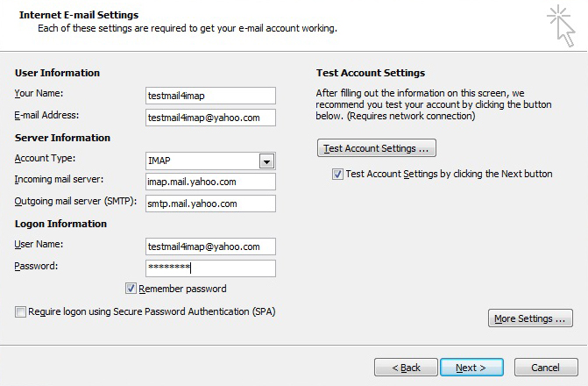The height and width of the screenshot is (386, 588).
Task: Click the Account Type label
Action: pos(45,158)
